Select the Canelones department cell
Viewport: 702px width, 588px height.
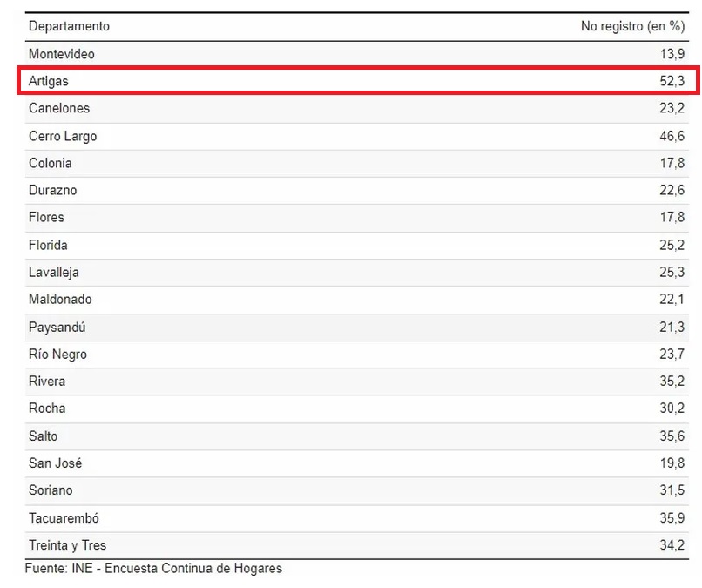pyautogui.click(x=58, y=108)
